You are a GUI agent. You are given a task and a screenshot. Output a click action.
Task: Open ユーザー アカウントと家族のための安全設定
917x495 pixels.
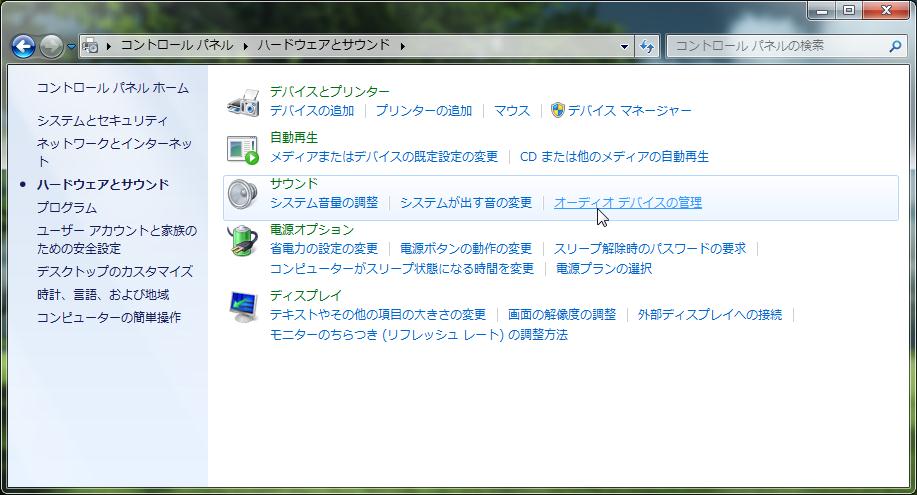point(117,239)
